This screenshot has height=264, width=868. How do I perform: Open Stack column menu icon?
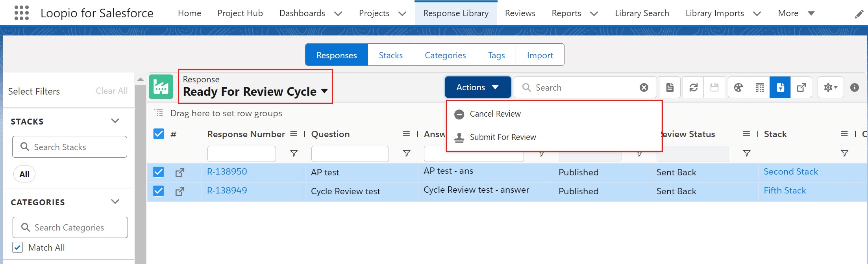coord(844,134)
